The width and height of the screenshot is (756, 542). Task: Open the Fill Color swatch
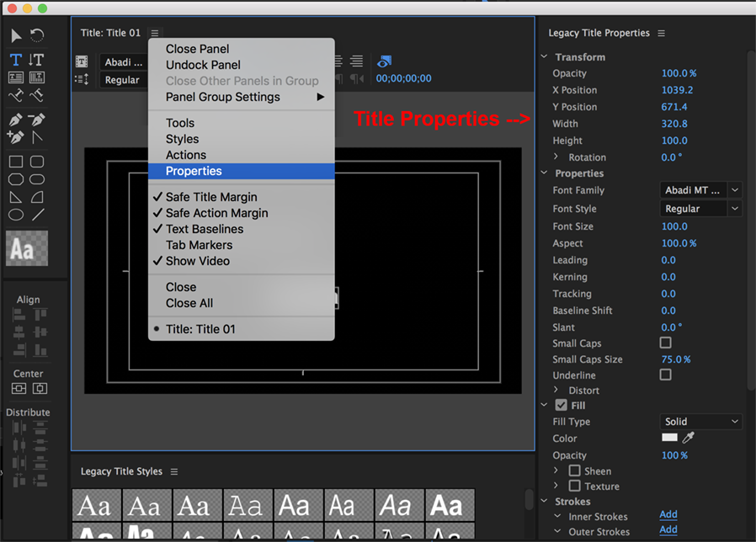(668, 438)
